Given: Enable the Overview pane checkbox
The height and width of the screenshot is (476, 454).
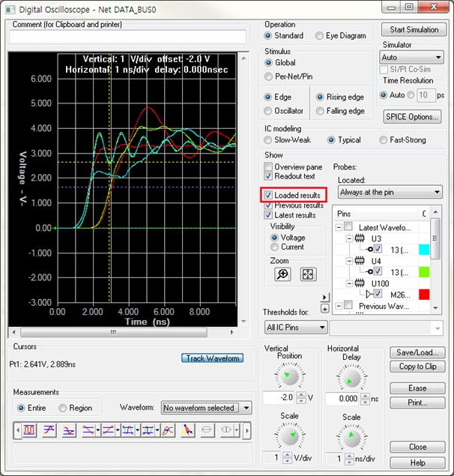Looking at the screenshot, I should click(x=267, y=166).
